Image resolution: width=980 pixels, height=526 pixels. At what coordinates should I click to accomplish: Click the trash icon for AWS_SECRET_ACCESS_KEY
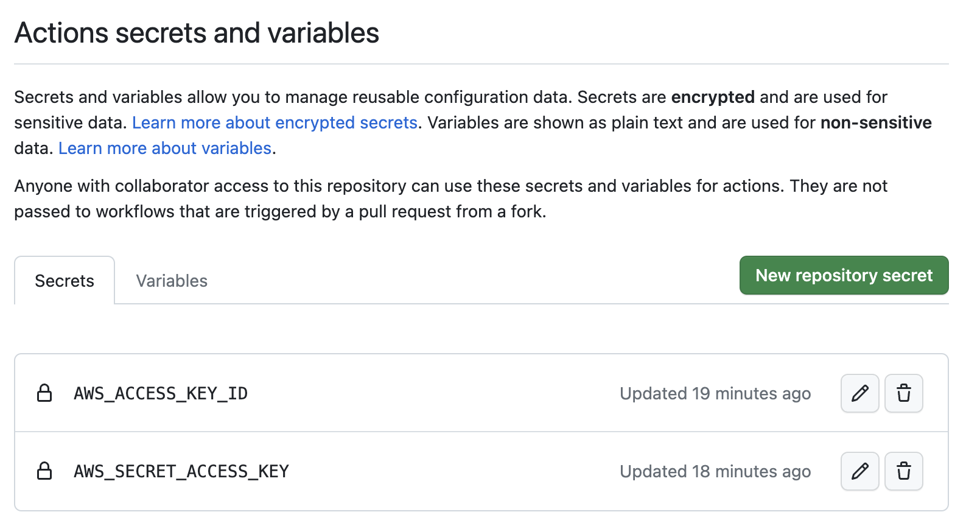[903, 471]
